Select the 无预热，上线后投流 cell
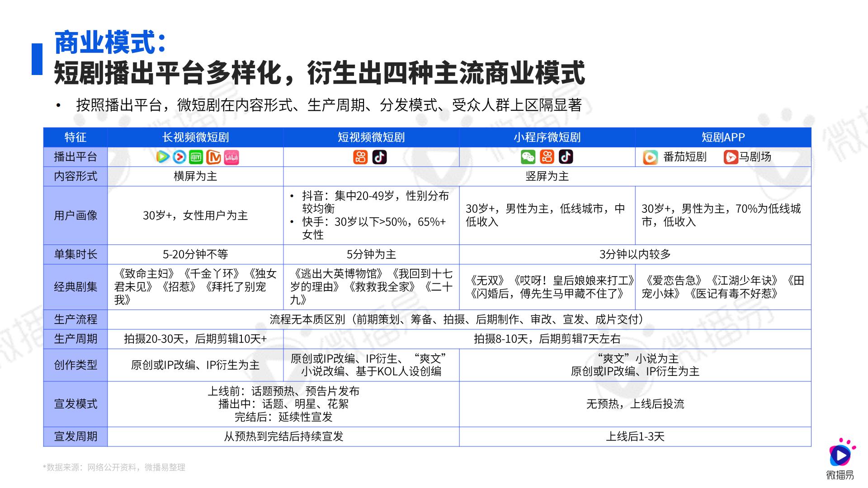Screen dimensions: 868x488 [635, 404]
